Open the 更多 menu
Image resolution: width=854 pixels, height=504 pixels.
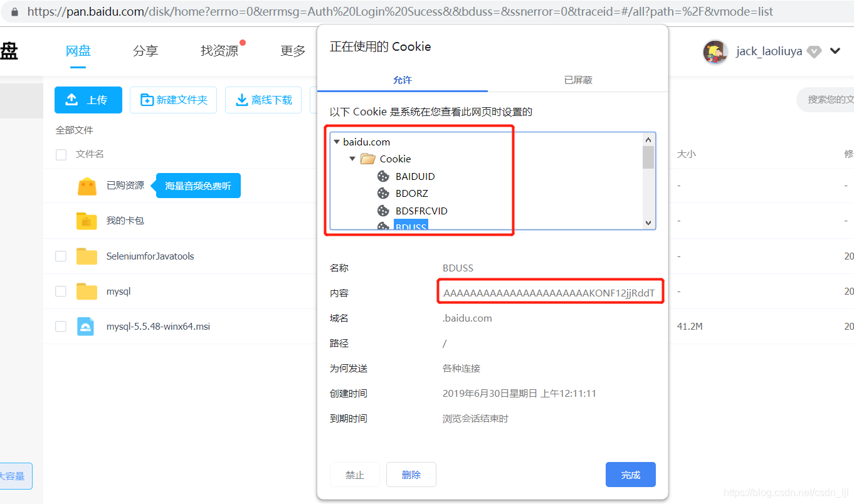tap(293, 51)
